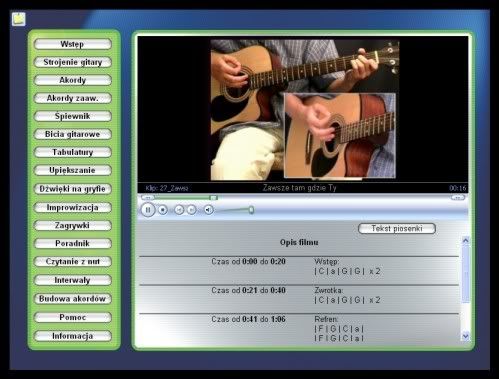Select Tabulatury from the sidebar
Screen dimensions: 499x379
(72, 152)
